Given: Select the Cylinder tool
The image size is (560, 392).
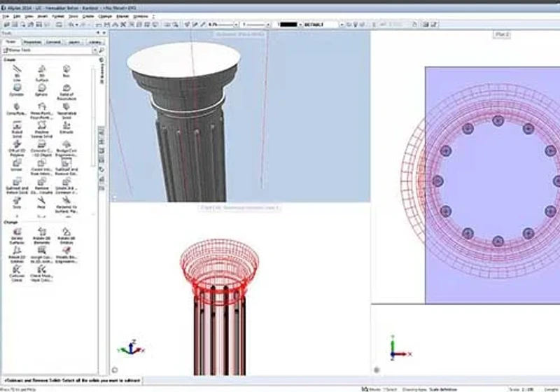Looking at the screenshot, I should click(17, 90).
